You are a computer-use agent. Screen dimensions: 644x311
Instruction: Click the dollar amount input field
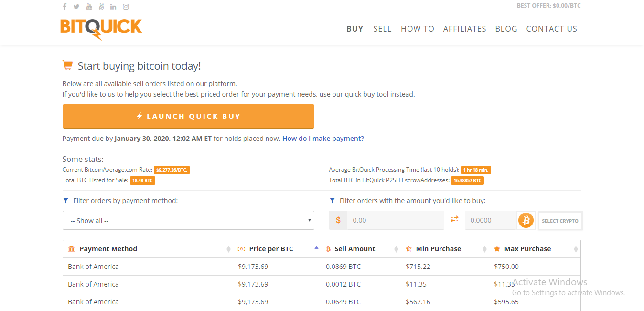[x=395, y=220]
